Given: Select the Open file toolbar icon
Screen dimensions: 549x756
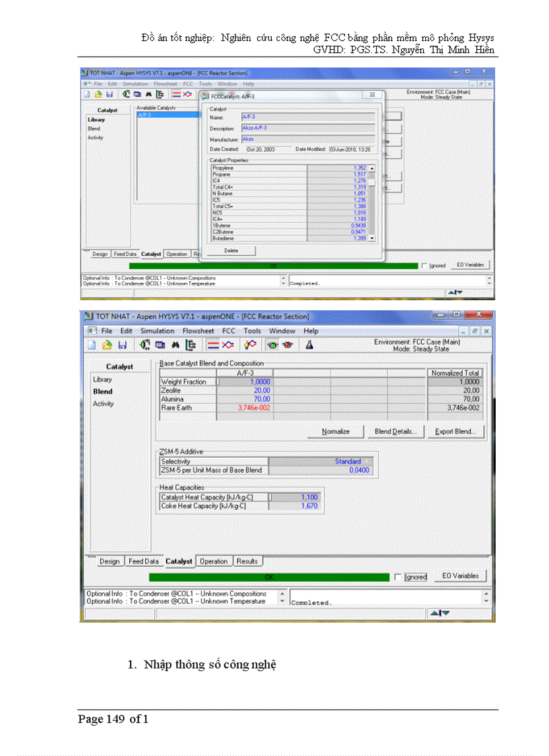Looking at the screenshot, I should pyautogui.click(x=107, y=345).
